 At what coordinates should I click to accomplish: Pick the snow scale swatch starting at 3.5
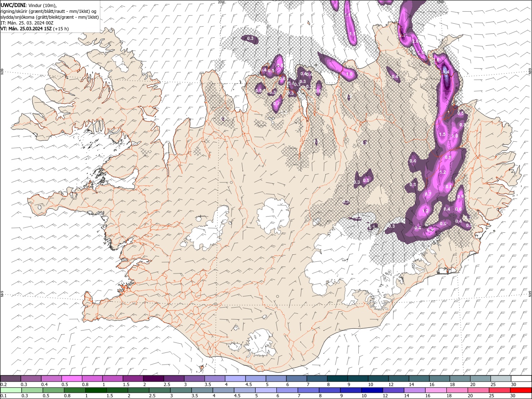(x=214, y=379)
